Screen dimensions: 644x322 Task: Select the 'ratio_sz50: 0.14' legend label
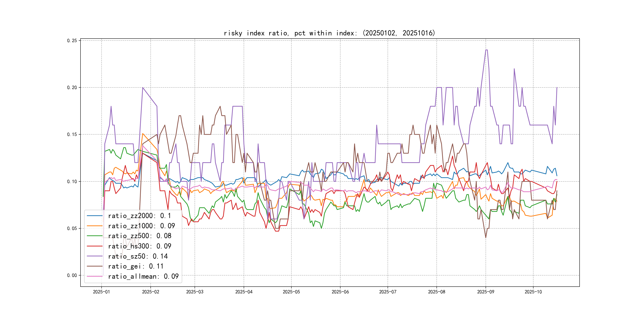[138, 256]
